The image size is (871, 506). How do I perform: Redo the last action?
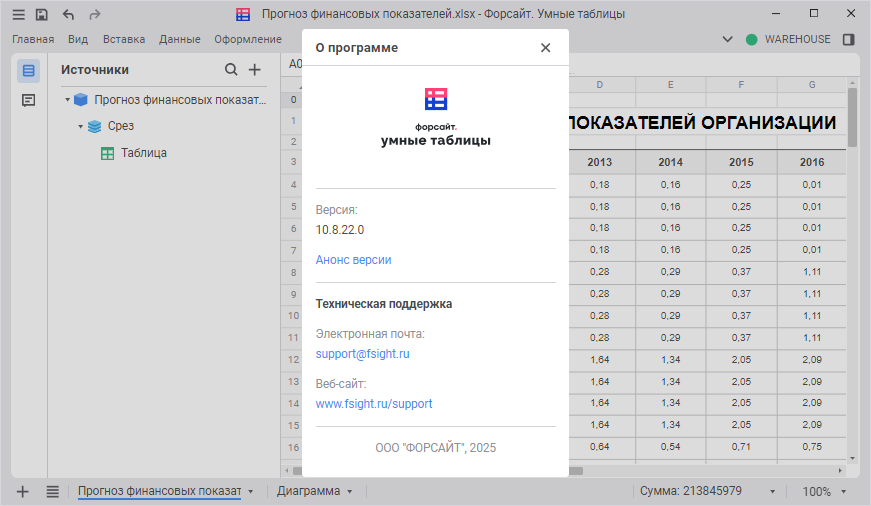(95, 14)
